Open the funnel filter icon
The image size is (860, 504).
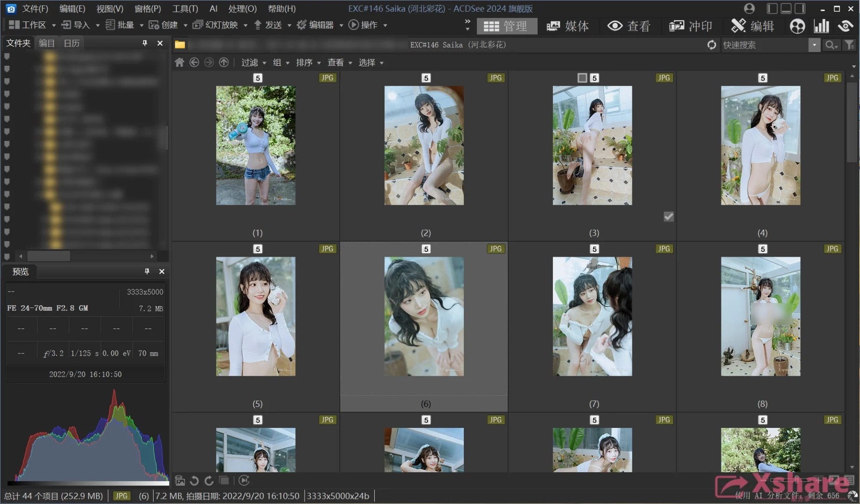[x=849, y=45]
